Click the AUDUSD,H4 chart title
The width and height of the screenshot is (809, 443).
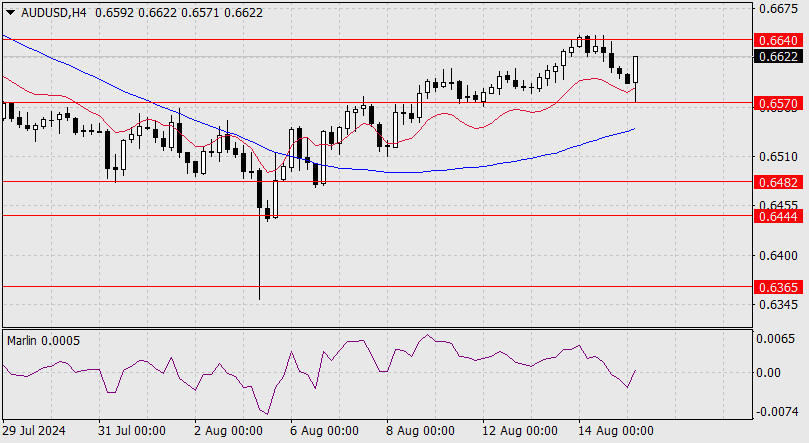coord(54,13)
